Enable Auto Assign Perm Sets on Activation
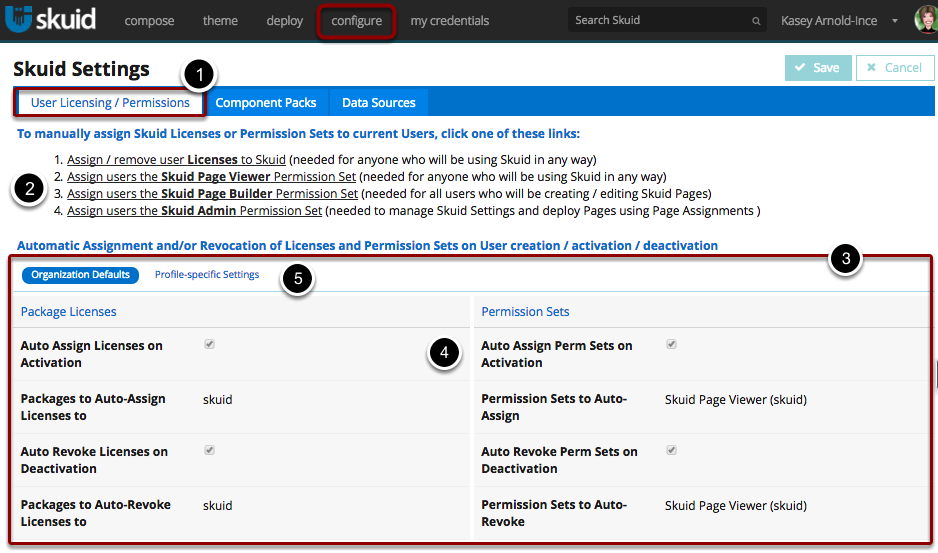The width and height of the screenshot is (938, 553). click(x=671, y=344)
